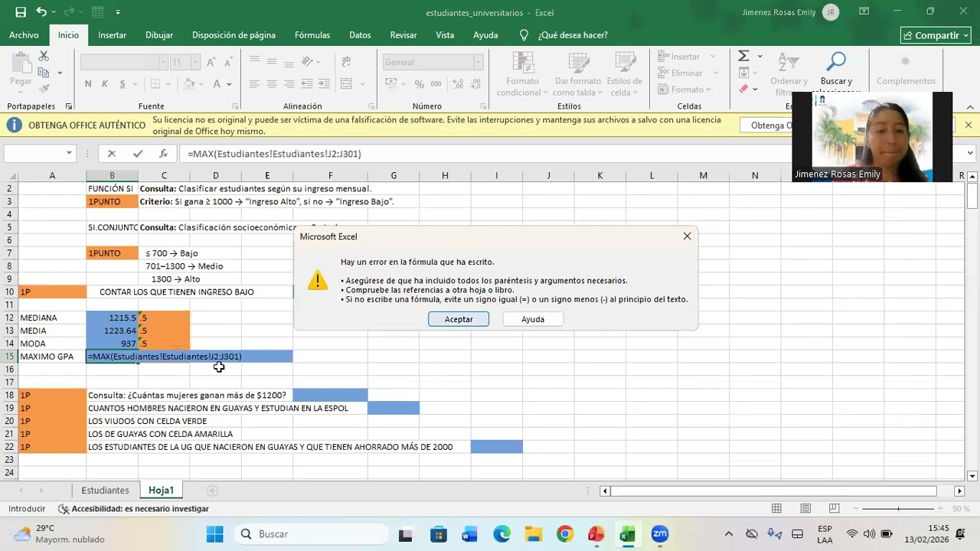Screen dimensions: 980x551
Task: Open the number format General dropdown
Action: pyautogui.click(x=479, y=62)
